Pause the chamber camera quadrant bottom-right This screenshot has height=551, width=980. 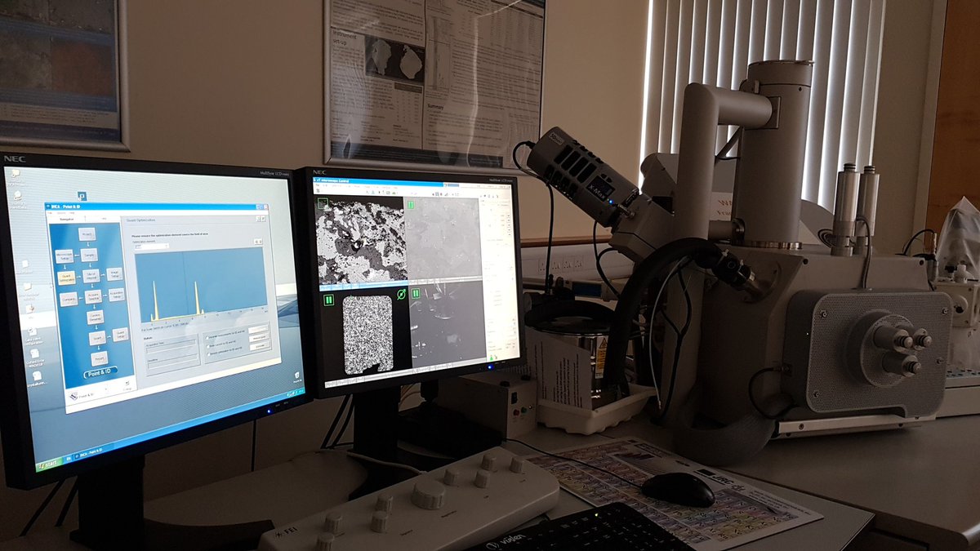tap(416, 293)
